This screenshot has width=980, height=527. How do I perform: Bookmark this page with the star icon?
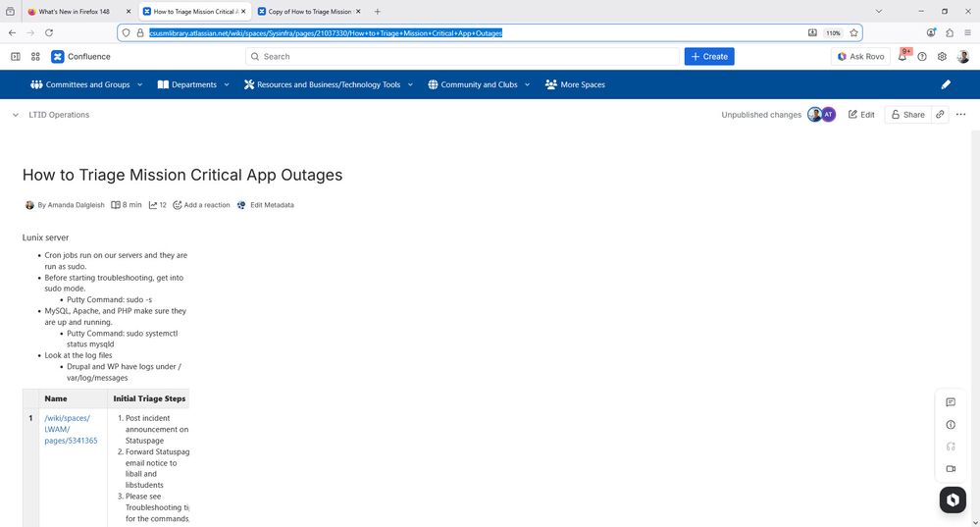pos(853,32)
